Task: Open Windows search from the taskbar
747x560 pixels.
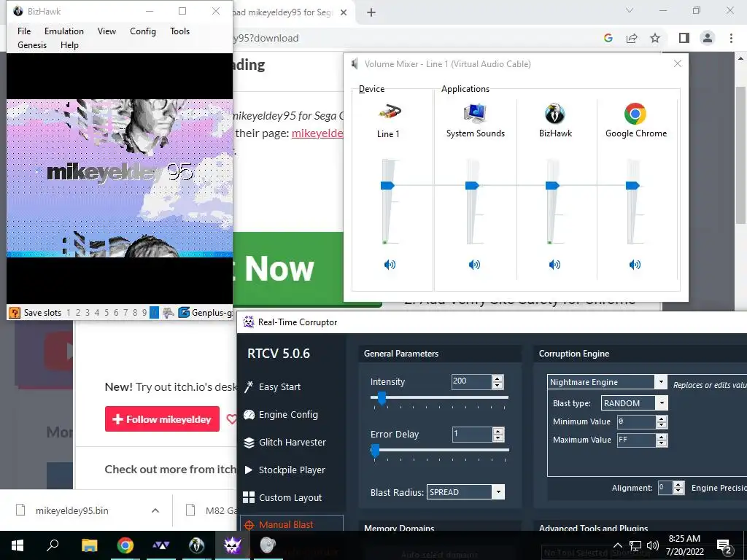Action: coord(53,545)
